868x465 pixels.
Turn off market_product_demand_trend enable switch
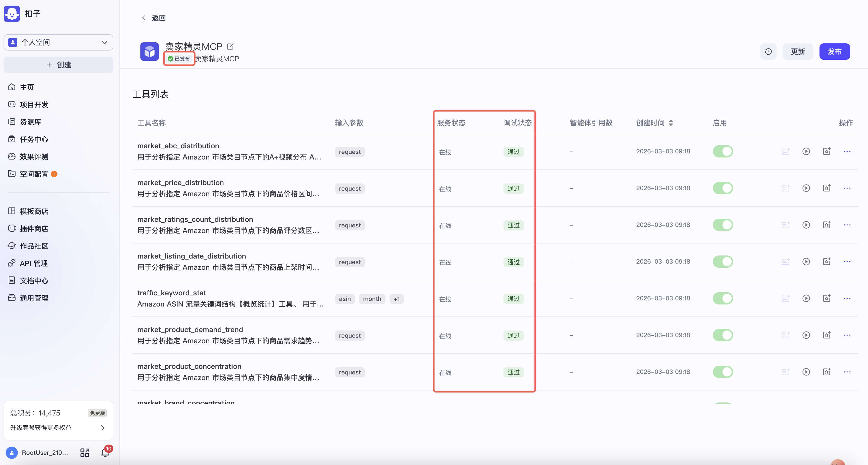click(x=722, y=335)
